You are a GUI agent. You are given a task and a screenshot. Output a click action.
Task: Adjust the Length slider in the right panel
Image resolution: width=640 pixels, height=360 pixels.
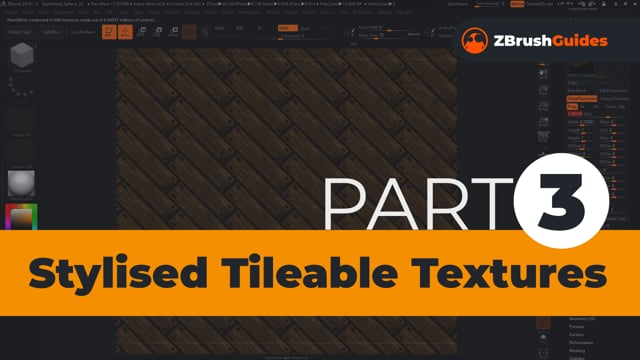tap(582, 131)
